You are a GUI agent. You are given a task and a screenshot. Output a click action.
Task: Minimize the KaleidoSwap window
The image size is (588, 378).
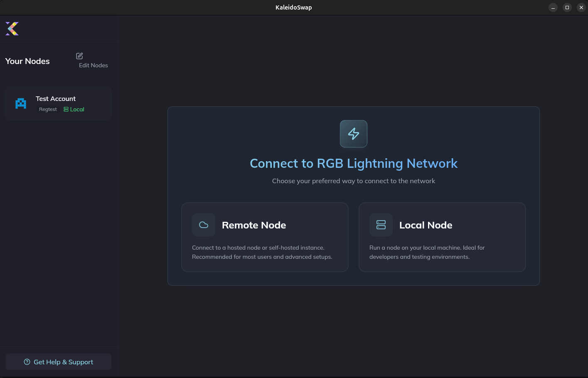coord(553,7)
